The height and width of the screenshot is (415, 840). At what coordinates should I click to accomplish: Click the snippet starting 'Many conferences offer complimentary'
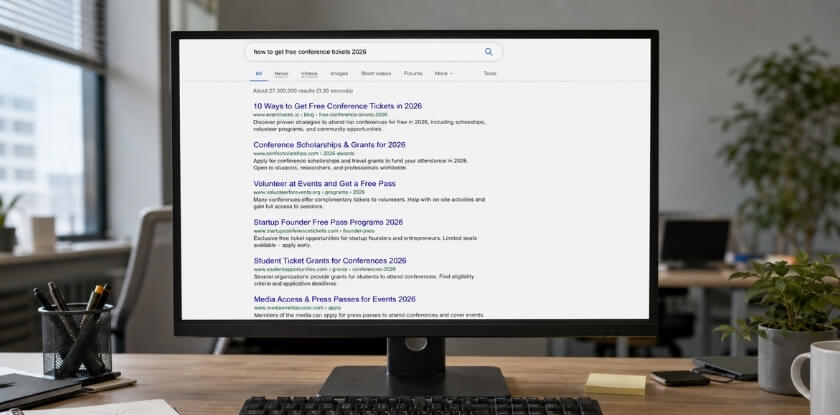369,203
